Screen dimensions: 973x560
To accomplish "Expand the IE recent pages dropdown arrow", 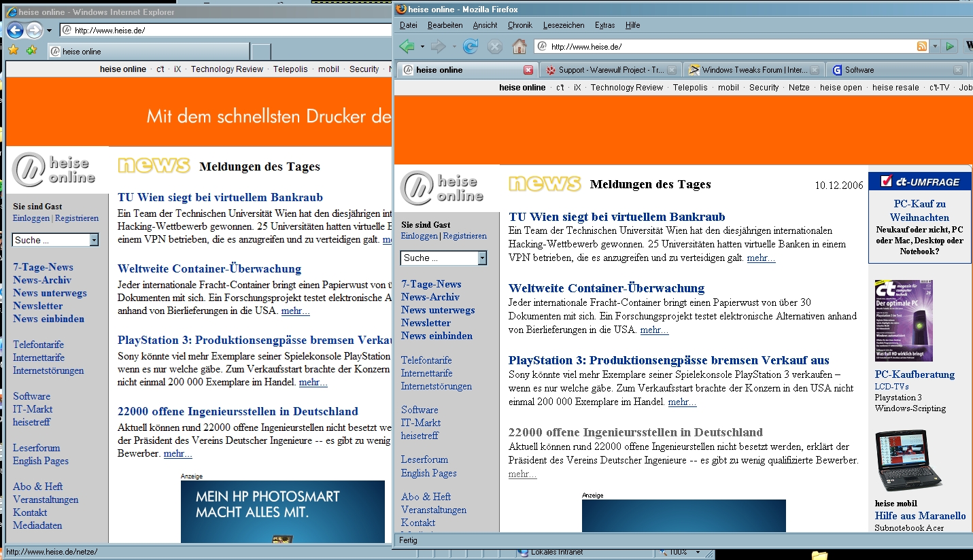I will point(49,31).
